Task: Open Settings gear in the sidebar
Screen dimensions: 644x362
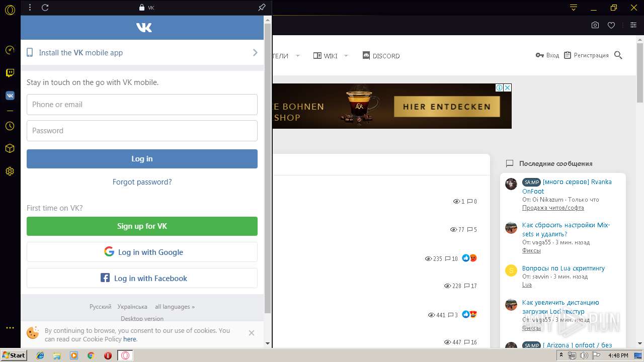Action: [x=10, y=171]
